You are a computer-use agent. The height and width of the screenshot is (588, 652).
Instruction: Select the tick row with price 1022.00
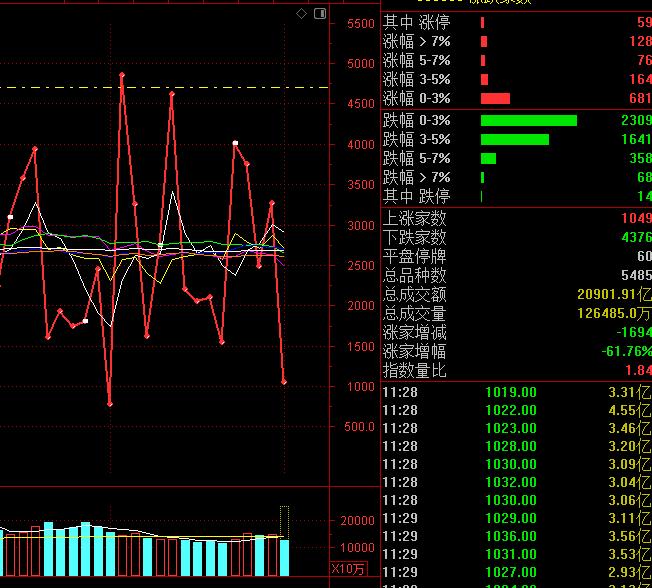(x=517, y=410)
